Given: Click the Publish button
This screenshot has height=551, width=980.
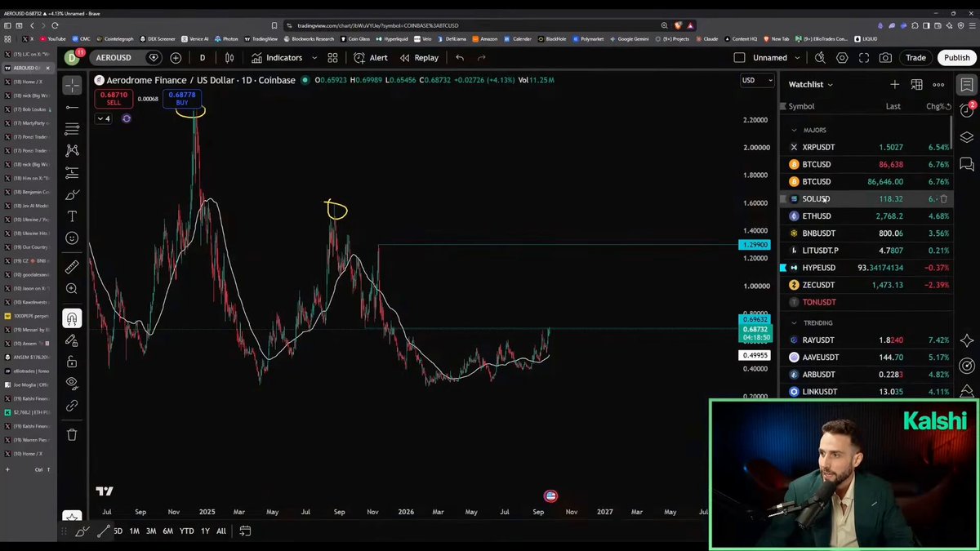Looking at the screenshot, I should pos(956,58).
